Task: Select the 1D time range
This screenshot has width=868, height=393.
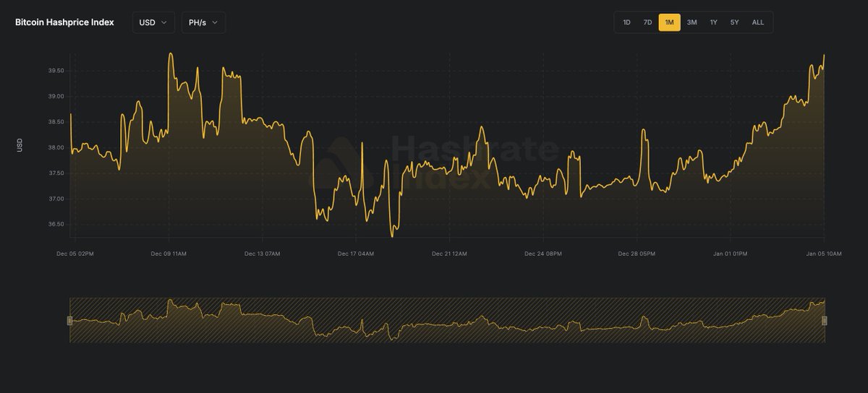Action: (626, 22)
